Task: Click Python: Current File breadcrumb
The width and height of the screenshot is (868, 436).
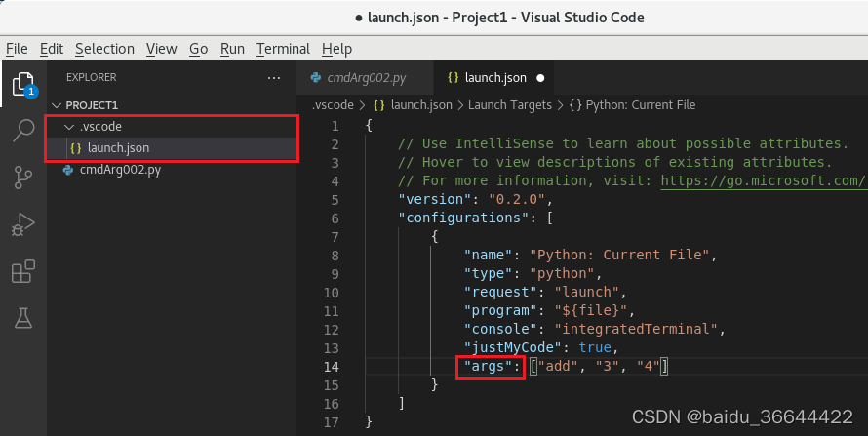Action: [x=641, y=105]
